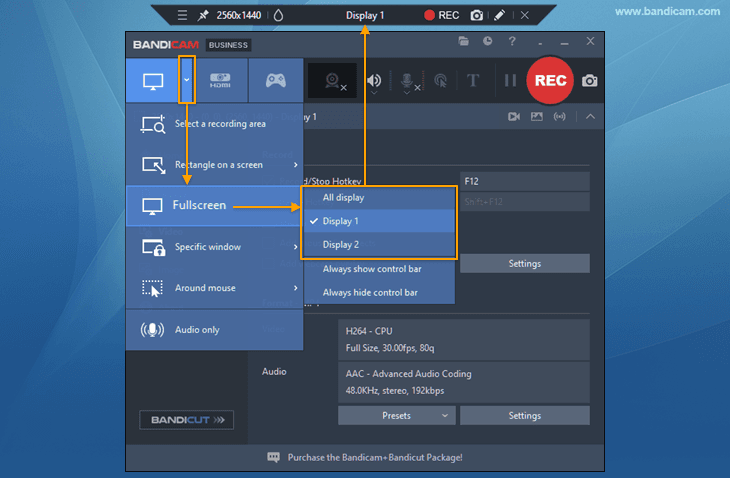Toggle webcam overlay icon

(x=332, y=81)
